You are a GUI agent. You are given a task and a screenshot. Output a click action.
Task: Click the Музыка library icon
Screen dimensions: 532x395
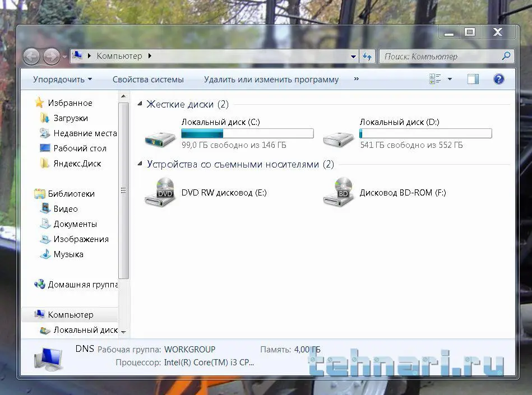point(45,254)
